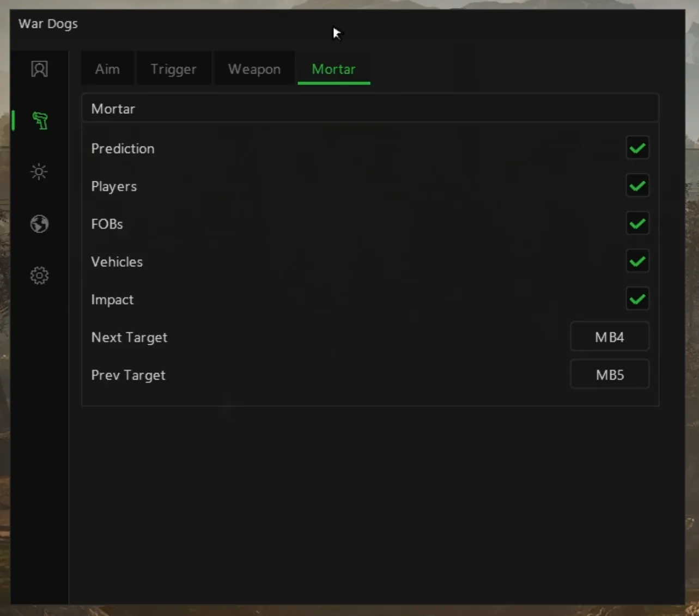Click the Vehicles label text
The width and height of the screenshot is (699, 616).
pos(117,261)
